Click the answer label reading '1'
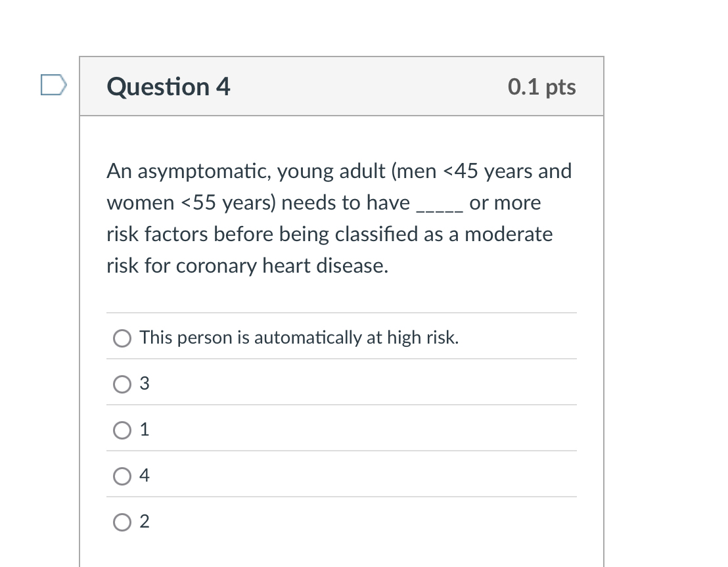 tap(144, 430)
